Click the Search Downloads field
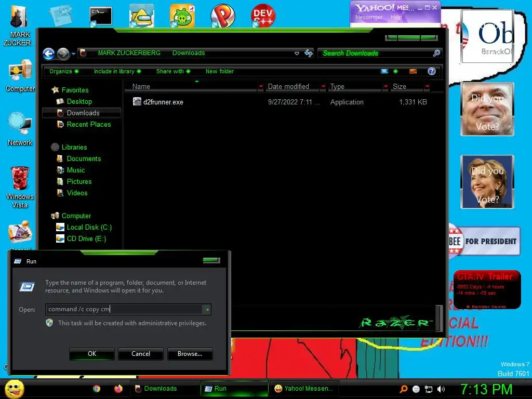The image size is (532, 399). pyautogui.click(x=376, y=54)
